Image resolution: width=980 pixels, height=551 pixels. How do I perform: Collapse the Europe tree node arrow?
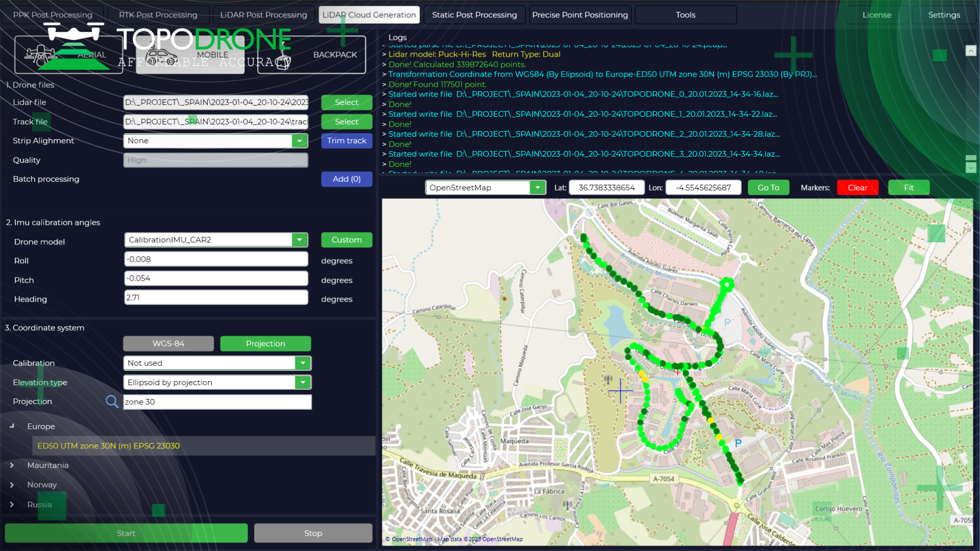click(x=12, y=426)
